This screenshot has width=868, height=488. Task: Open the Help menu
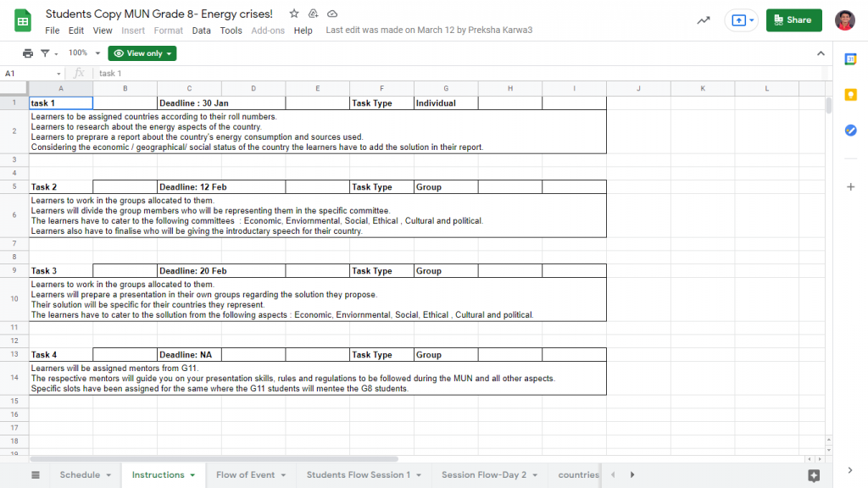(303, 30)
